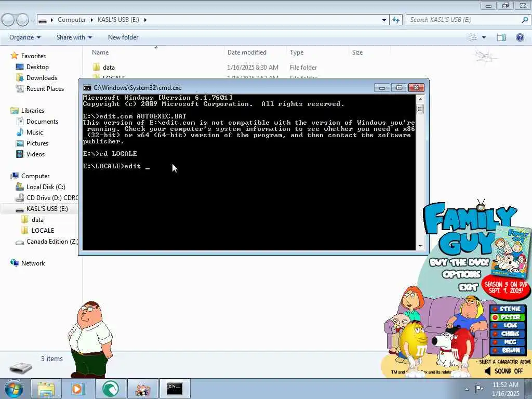Select PETER in Family Guy character list
Viewport: 532px width, 399px height.
tap(508, 317)
